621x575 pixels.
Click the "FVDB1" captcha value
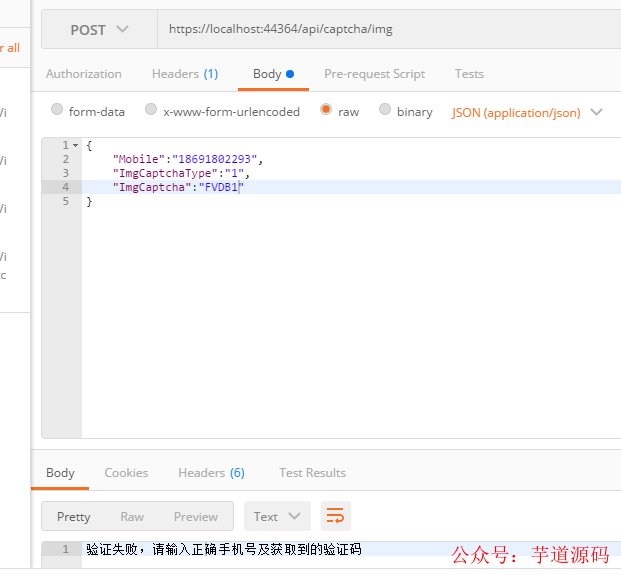click(221, 187)
